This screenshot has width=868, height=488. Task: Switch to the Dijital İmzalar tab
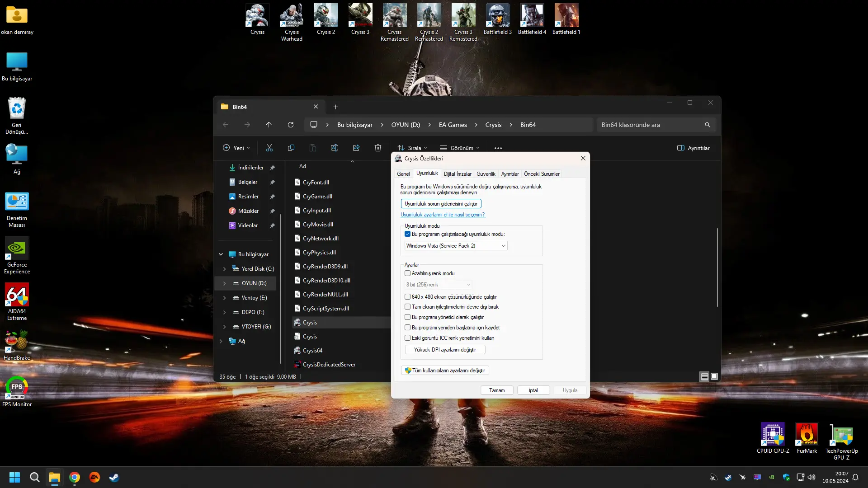(458, 174)
